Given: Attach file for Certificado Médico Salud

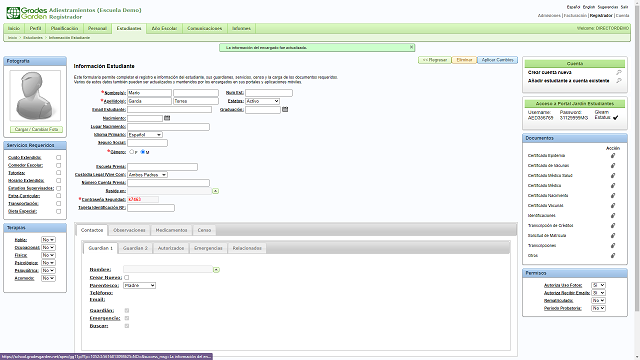Looking at the screenshot, I should click(613, 176).
